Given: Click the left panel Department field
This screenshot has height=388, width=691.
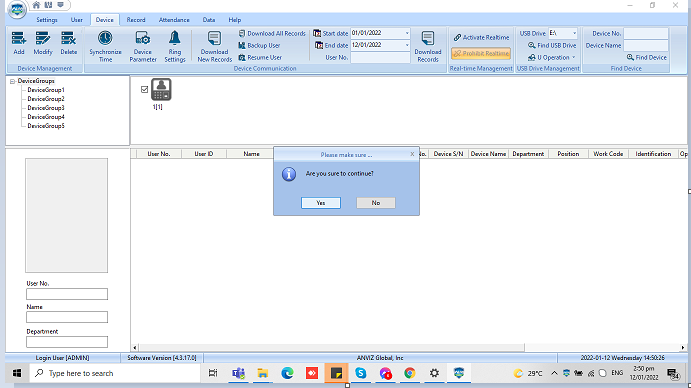Looking at the screenshot, I should click(x=67, y=342).
